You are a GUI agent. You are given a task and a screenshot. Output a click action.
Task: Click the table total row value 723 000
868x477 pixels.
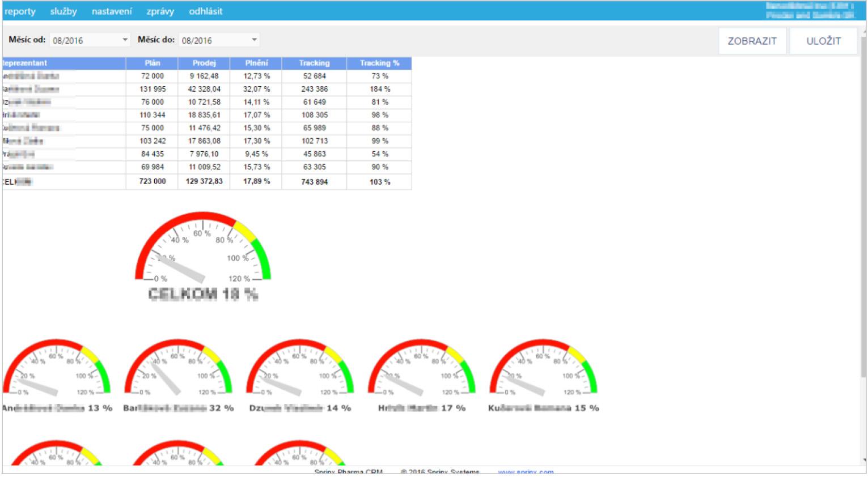coord(153,182)
